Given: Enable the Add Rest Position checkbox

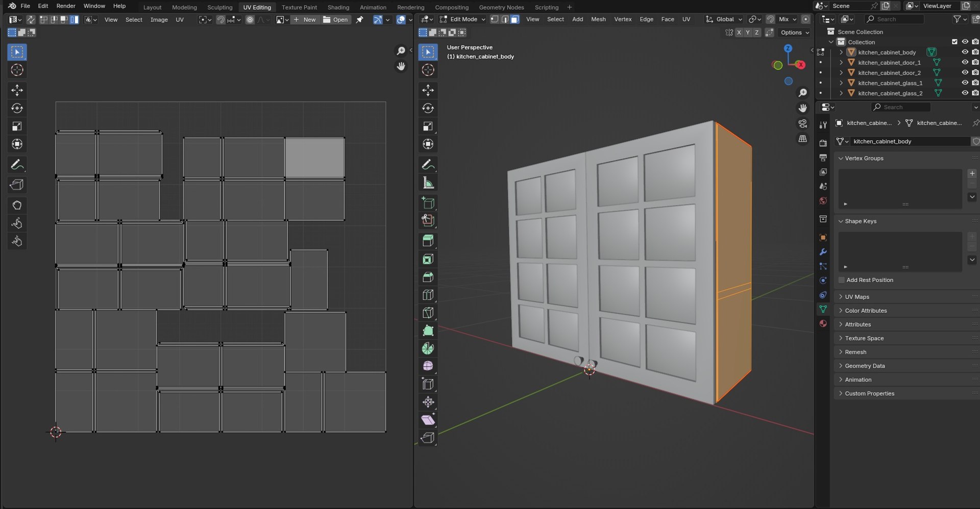Looking at the screenshot, I should click(842, 280).
